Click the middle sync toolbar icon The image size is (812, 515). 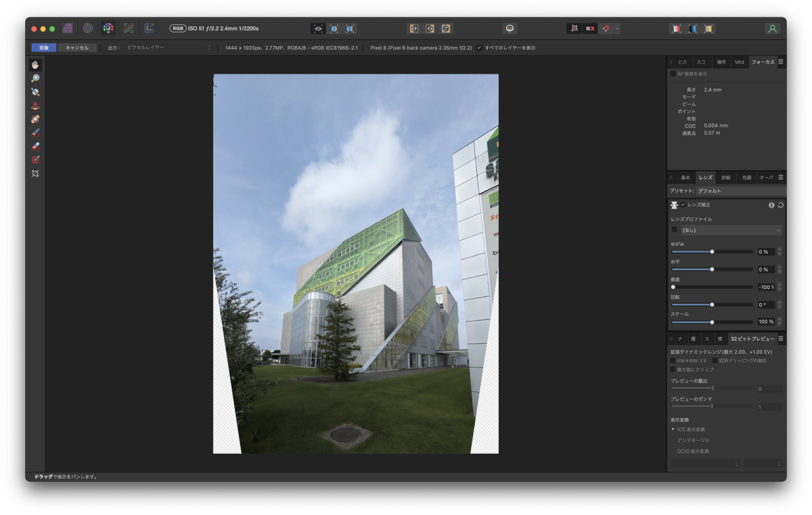point(430,28)
